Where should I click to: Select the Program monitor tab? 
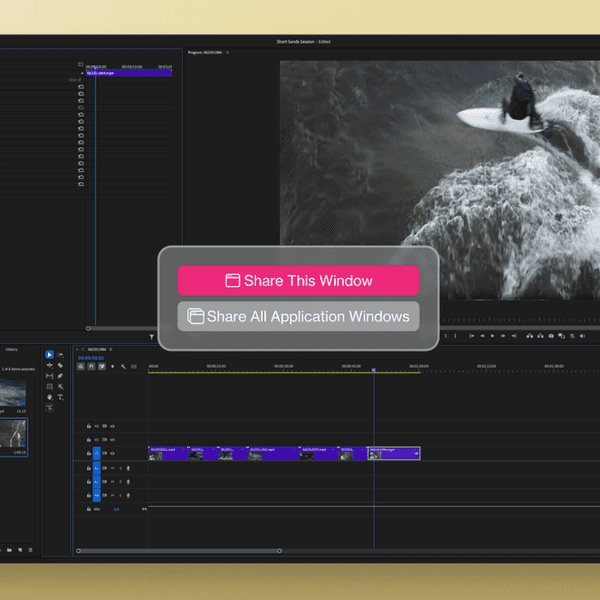click(x=205, y=52)
